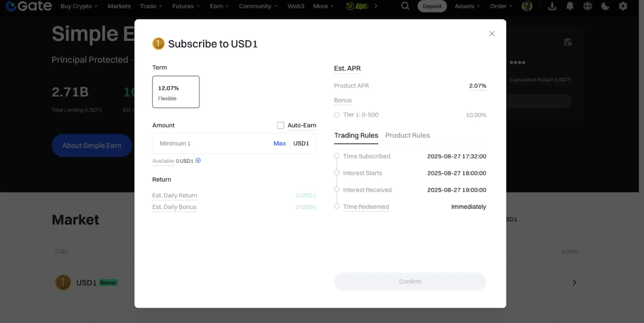This screenshot has height=323, width=644.
Task: Open settings via the gear icon
Action: [623, 6]
